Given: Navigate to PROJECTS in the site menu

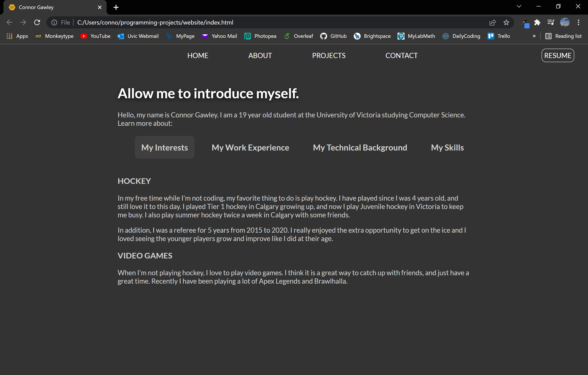Looking at the screenshot, I should (x=329, y=55).
